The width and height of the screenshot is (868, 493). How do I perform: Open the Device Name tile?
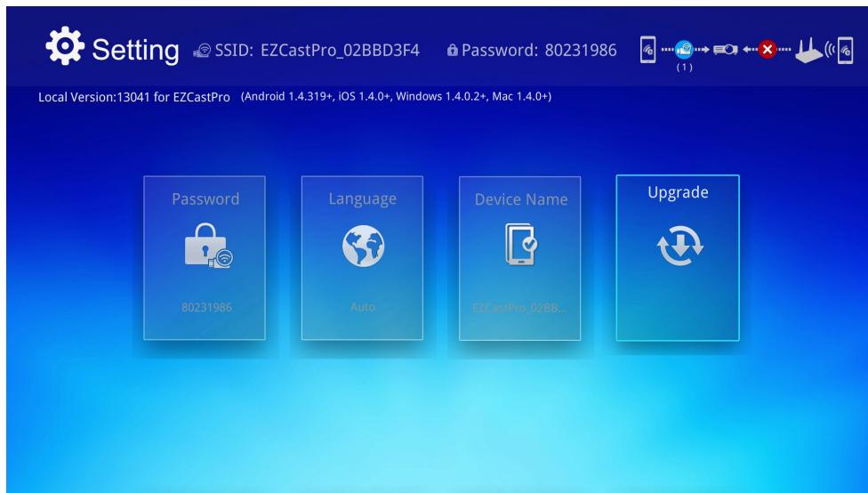tap(519, 258)
